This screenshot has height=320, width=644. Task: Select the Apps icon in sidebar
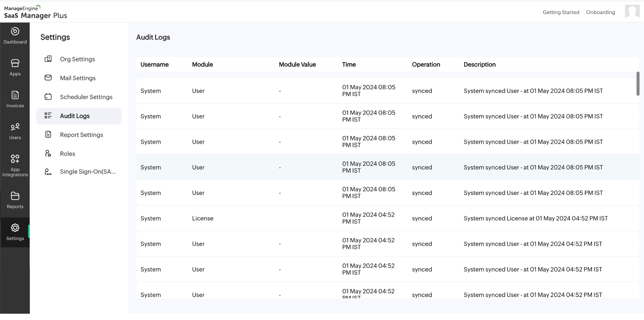click(15, 67)
